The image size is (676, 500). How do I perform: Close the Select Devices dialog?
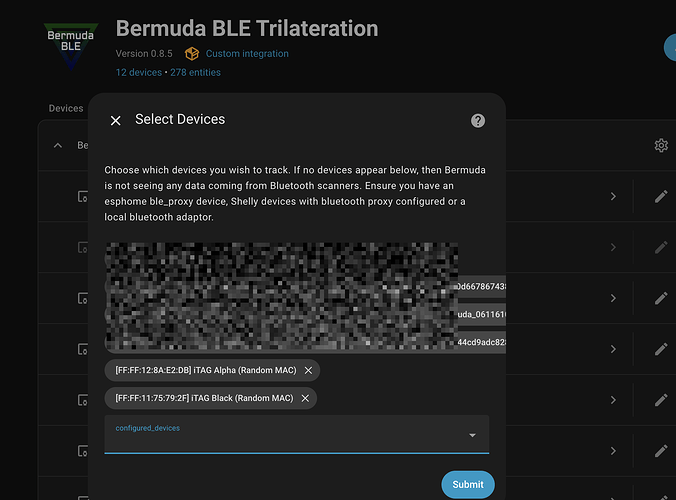116,120
